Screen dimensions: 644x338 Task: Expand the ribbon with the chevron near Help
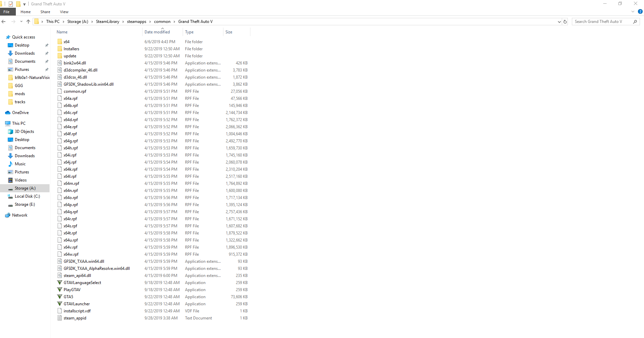[x=633, y=12]
